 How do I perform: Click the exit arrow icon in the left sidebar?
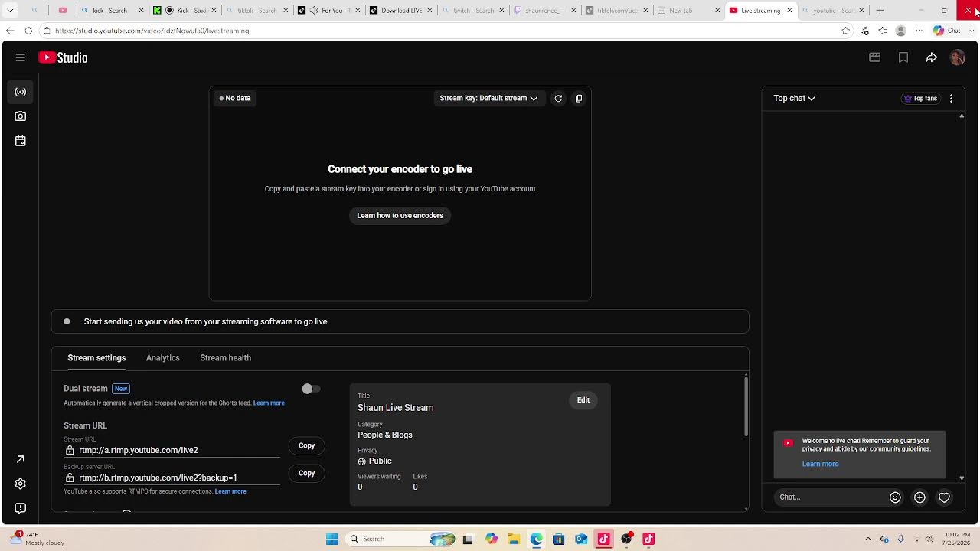(21, 459)
